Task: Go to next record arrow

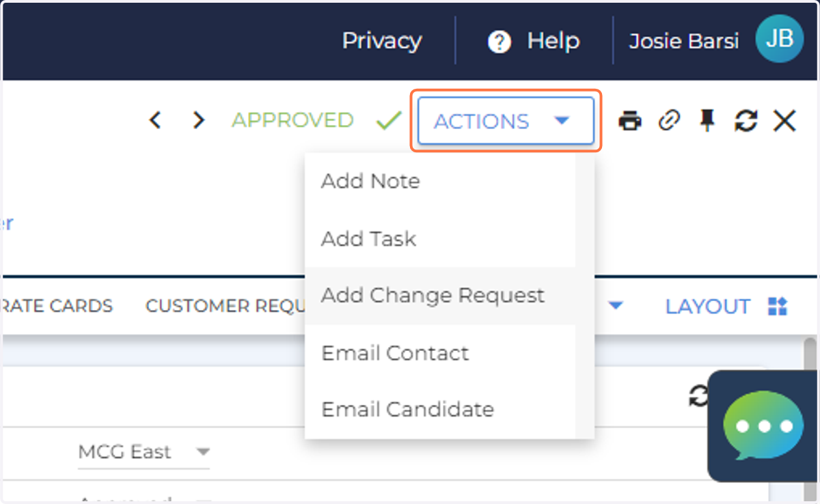Action: point(198,121)
